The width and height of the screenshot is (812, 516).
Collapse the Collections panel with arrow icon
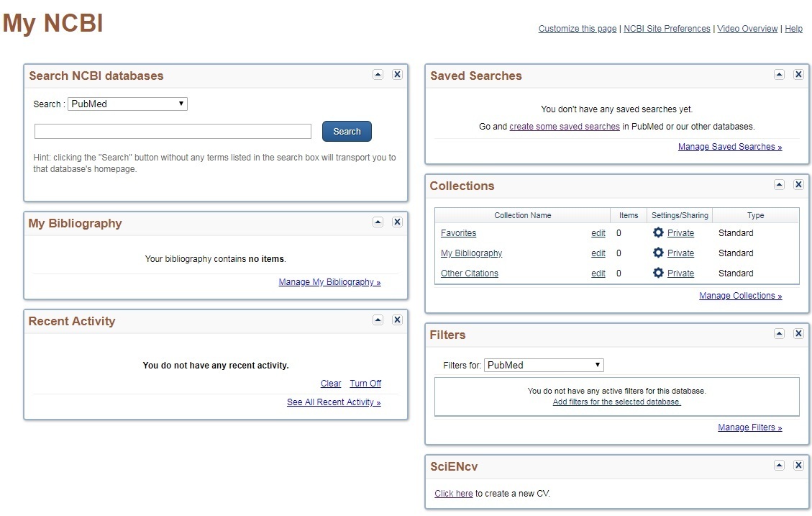click(779, 185)
